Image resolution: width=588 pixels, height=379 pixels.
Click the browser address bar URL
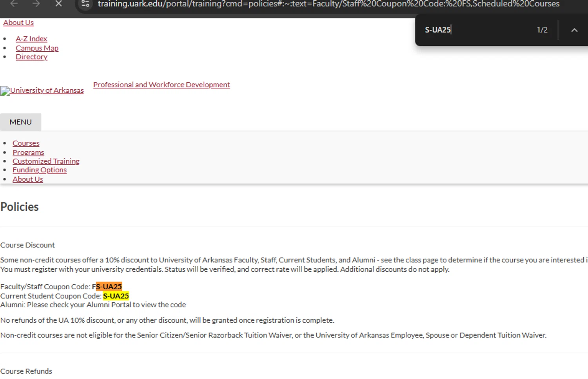point(328,4)
